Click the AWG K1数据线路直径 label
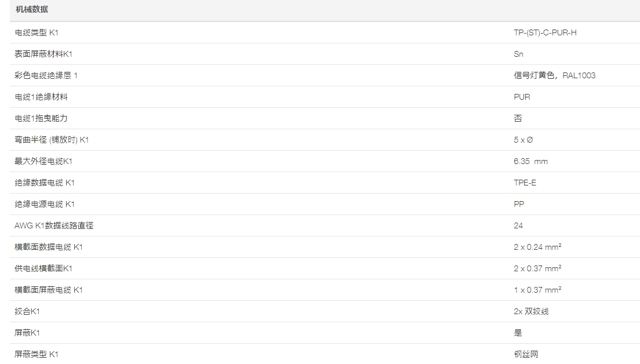 tap(54, 225)
